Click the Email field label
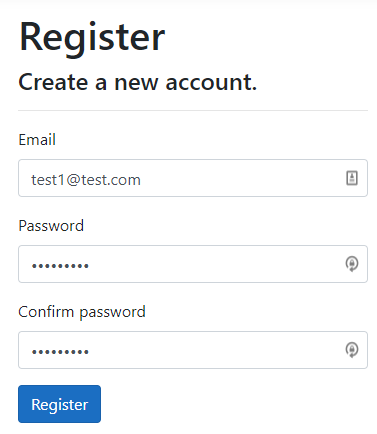Screen dimensions: 377x434 pyautogui.click(x=37, y=140)
